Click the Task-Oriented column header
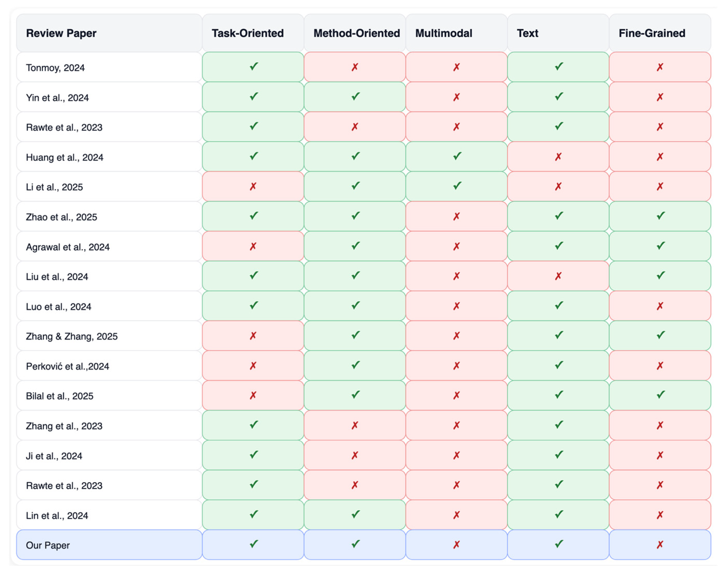The width and height of the screenshot is (728, 577). (x=248, y=33)
